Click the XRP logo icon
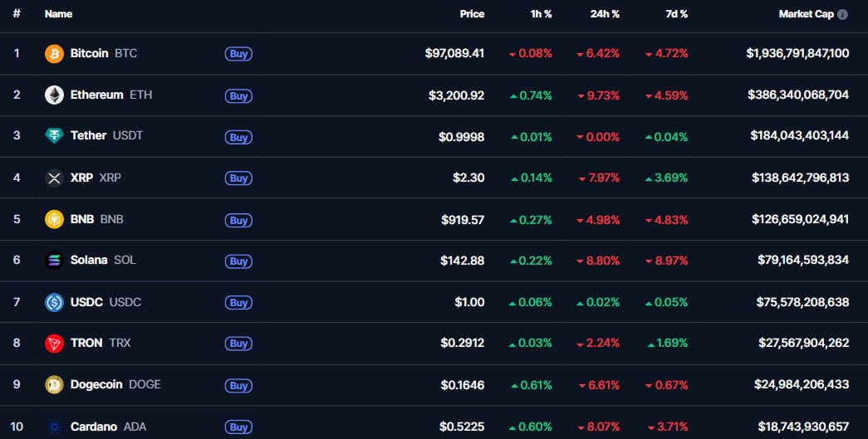The width and height of the screenshot is (868, 439). 54,178
